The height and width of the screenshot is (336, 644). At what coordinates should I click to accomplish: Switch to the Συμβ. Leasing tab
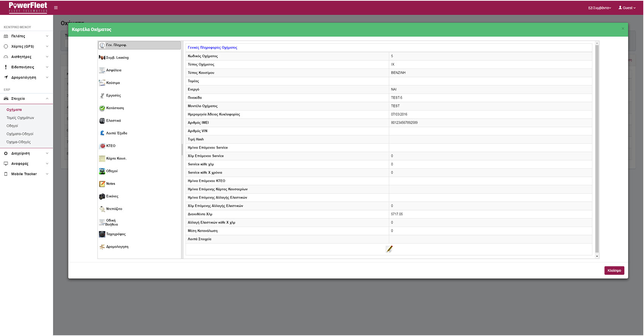117,58
